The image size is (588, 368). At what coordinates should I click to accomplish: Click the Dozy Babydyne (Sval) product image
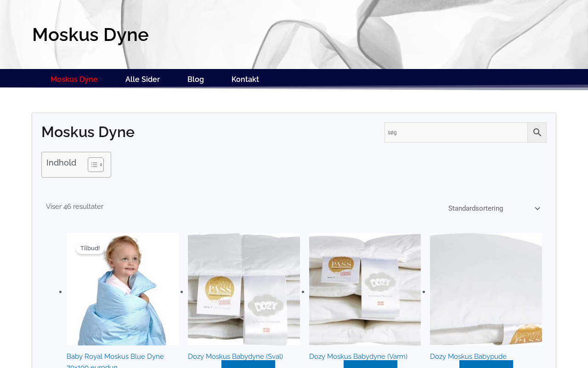pos(244,289)
